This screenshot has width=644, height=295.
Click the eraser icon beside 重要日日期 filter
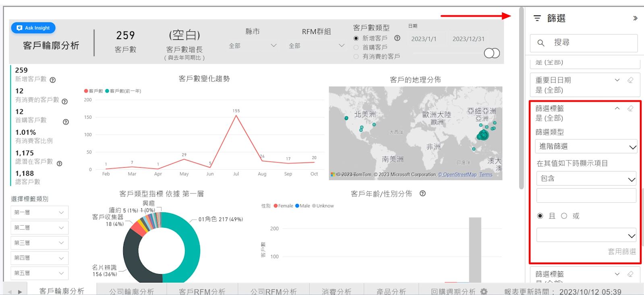click(x=630, y=80)
